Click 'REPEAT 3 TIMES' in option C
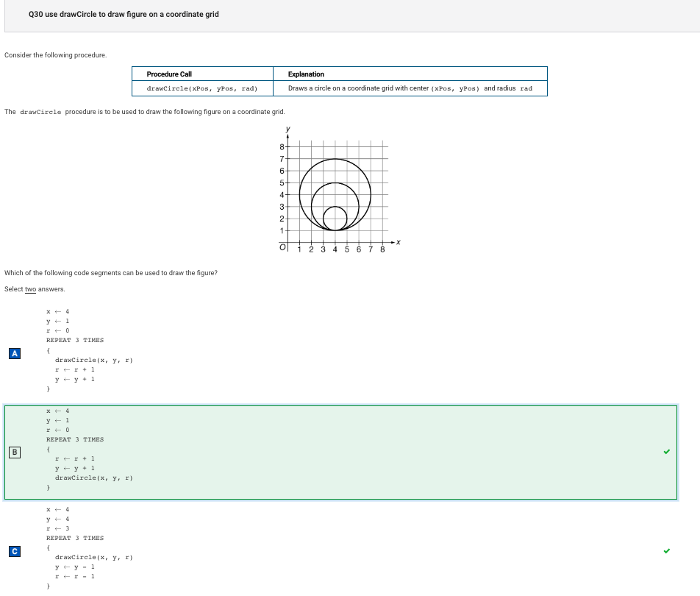This screenshot has width=700, height=596. [x=75, y=539]
